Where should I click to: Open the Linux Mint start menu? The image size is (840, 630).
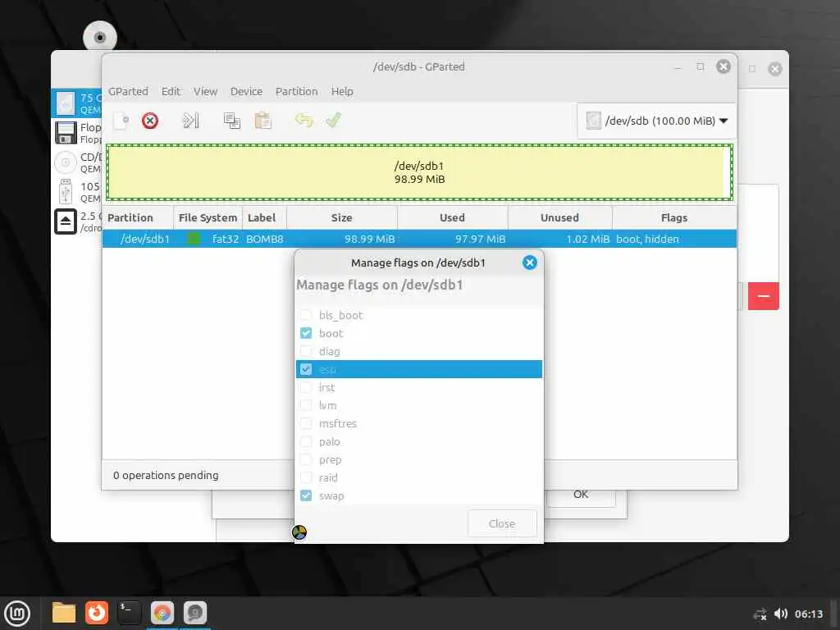click(x=17, y=613)
